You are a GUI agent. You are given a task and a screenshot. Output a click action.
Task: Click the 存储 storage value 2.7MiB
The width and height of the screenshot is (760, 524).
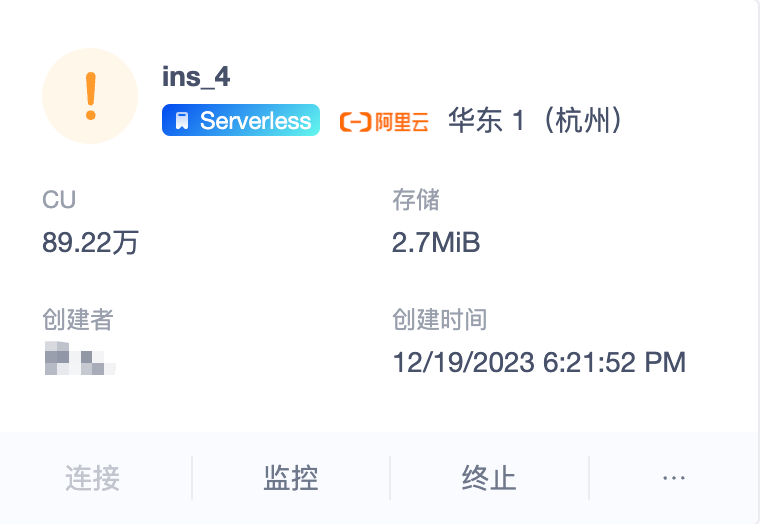pos(436,242)
